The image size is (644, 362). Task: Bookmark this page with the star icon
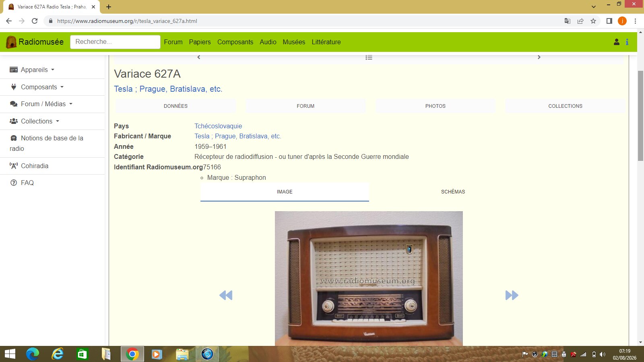pyautogui.click(x=593, y=21)
